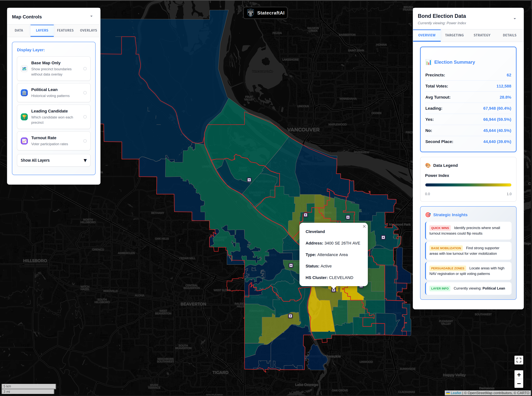
Task: Click the Power Index color gradient bar
Action: (x=468, y=185)
